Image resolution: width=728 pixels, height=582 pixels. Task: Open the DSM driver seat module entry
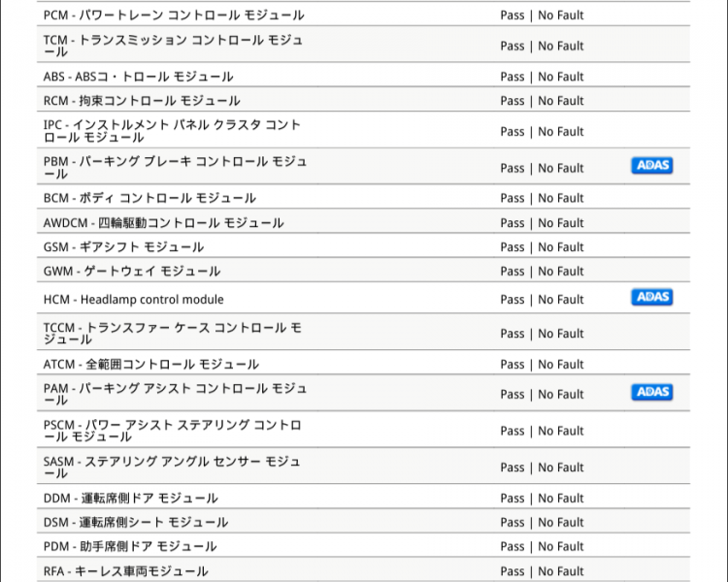click(x=364, y=521)
